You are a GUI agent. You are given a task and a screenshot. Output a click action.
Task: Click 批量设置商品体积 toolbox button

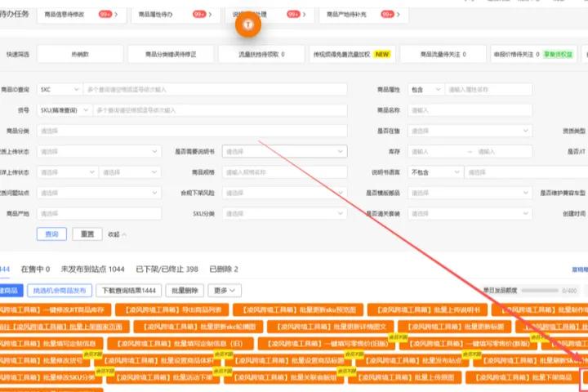[159, 360]
